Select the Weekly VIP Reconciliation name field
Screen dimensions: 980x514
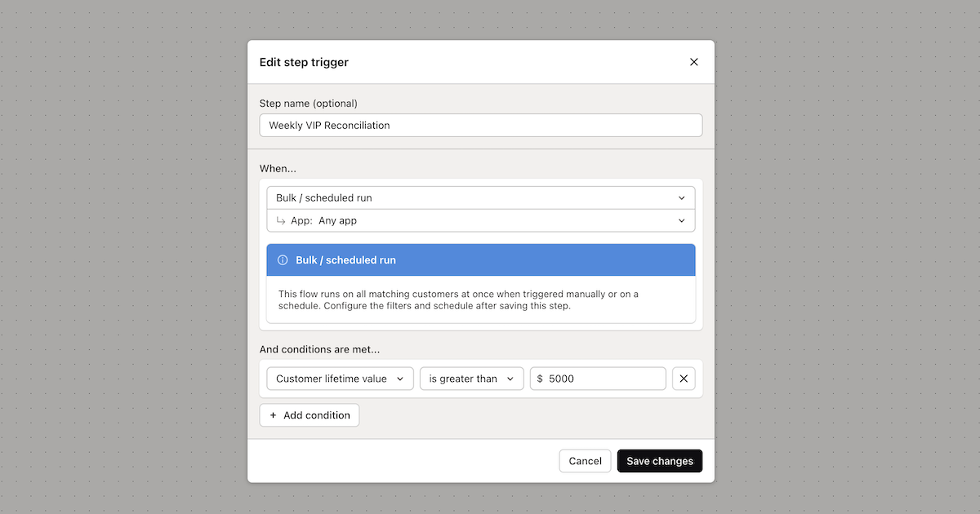(x=481, y=125)
